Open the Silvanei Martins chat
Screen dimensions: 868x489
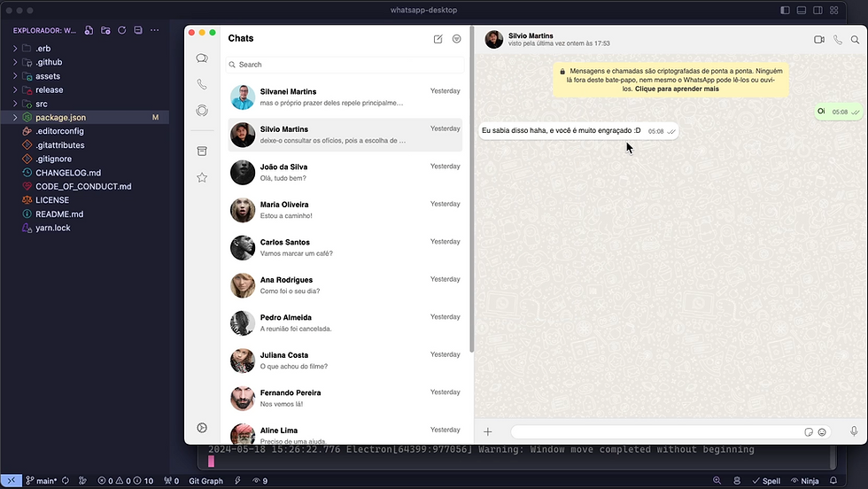pos(345,97)
